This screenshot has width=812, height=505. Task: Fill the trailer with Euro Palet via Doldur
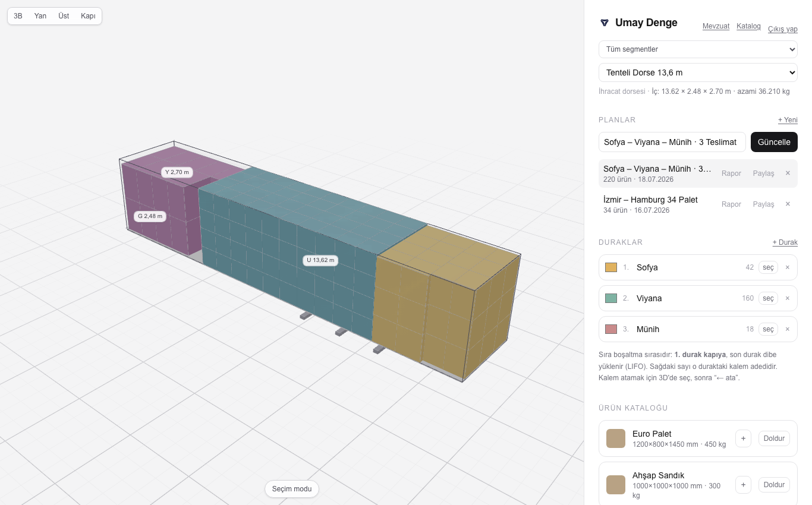pos(774,438)
